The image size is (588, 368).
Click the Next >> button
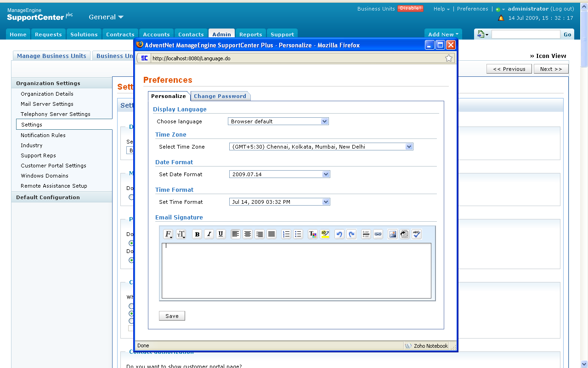pyautogui.click(x=551, y=69)
